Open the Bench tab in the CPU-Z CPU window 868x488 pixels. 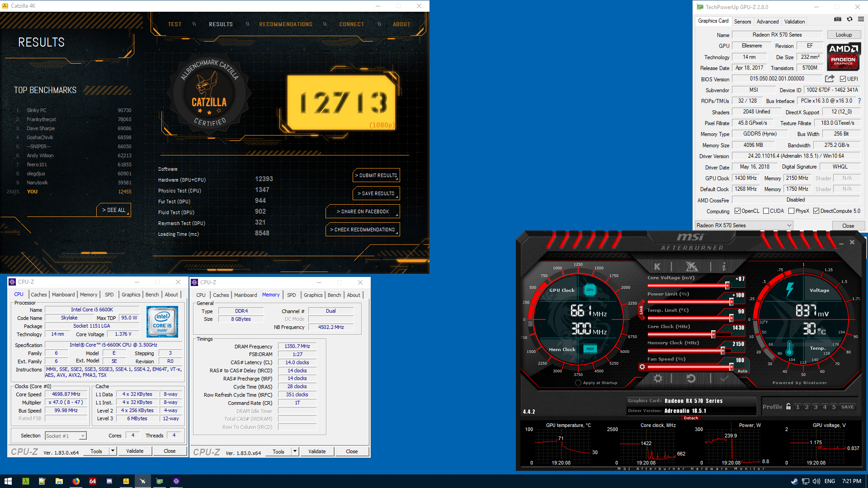152,295
